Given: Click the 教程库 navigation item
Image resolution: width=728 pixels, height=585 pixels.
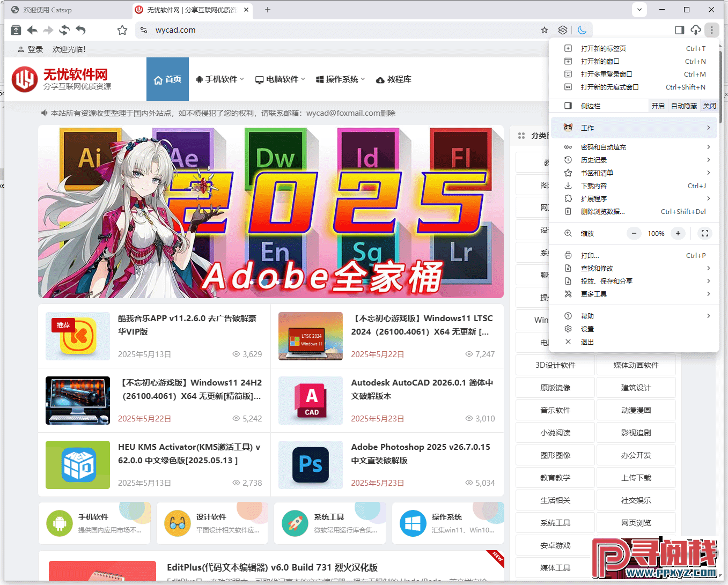Looking at the screenshot, I should tap(394, 79).
